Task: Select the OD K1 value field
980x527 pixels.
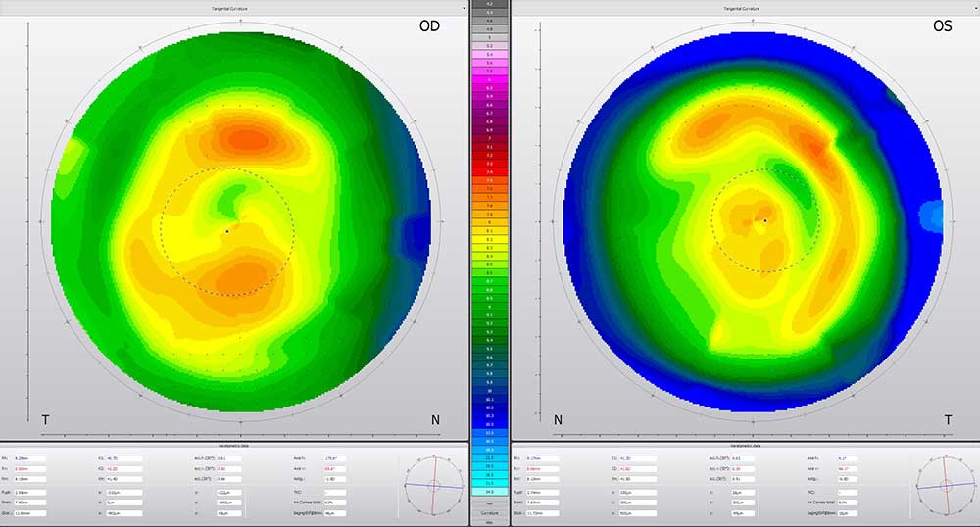Action: click(x=123, y=459)
